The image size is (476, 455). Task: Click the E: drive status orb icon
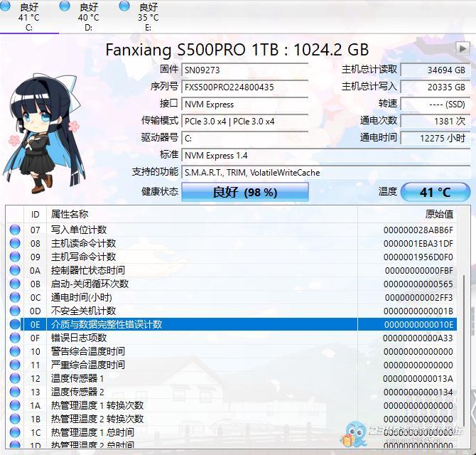tap(125, 6)
